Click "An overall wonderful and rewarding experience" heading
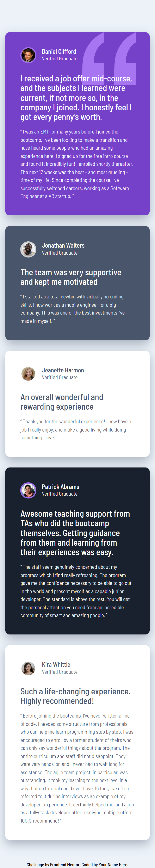The width and height of the screenshot is (155, 868). coord(62,402)
